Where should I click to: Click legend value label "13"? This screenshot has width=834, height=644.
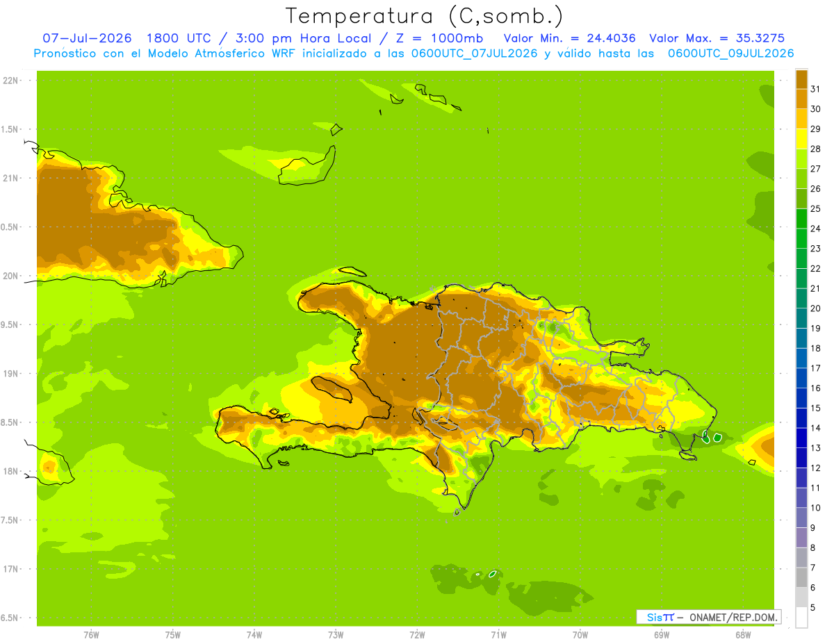point(815,448)
